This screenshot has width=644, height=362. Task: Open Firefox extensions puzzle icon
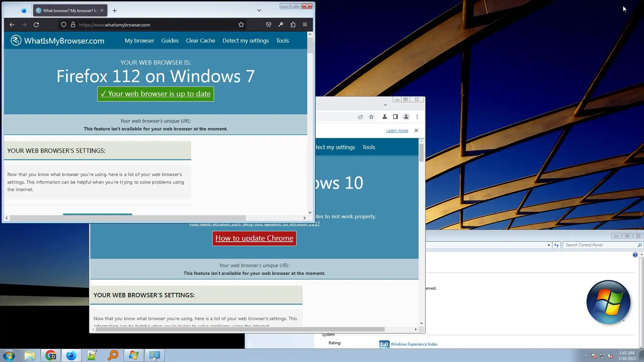pos(293,24)
